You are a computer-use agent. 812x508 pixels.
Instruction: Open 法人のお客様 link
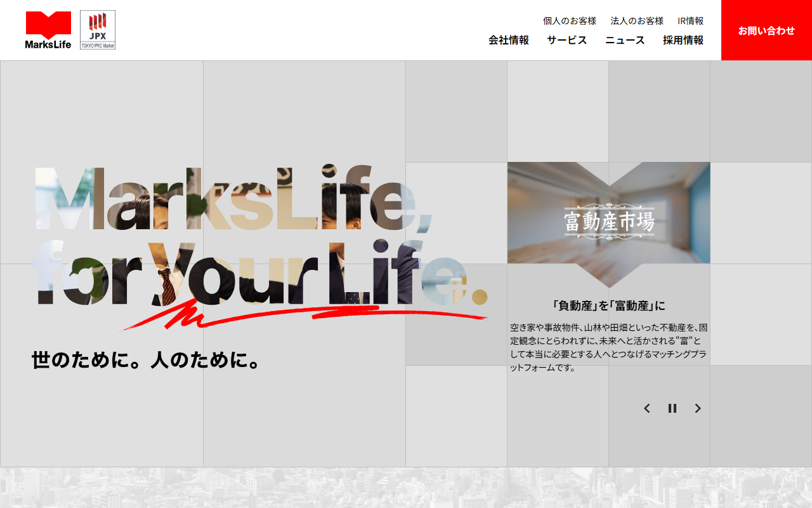637,21
